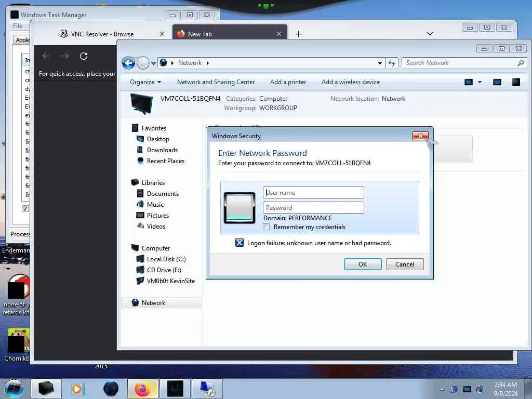Click Cancel in the Windows Security dialog

point(405,264)
